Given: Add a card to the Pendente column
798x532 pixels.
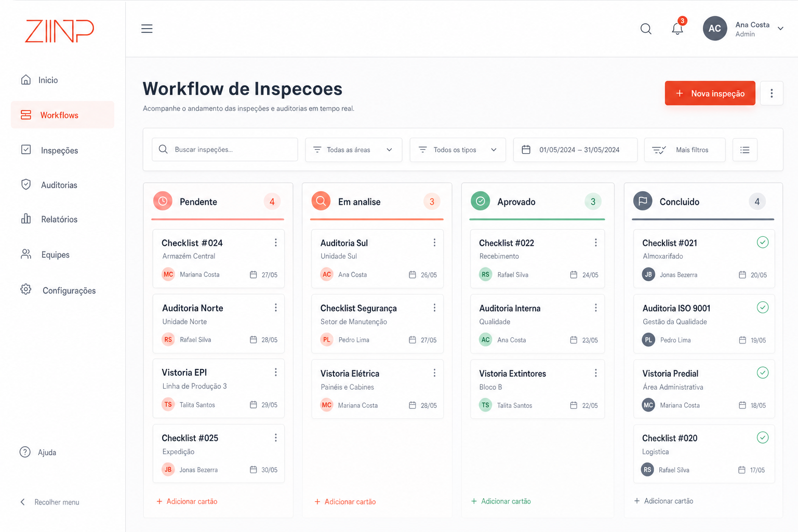Looking at the screenshot, I should 187,501.
